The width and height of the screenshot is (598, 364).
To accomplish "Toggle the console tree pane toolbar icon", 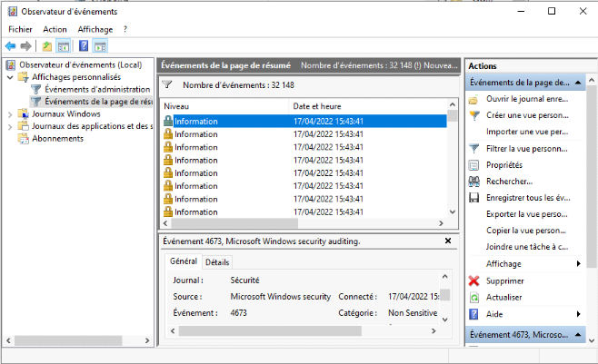I will click(64, 46).
